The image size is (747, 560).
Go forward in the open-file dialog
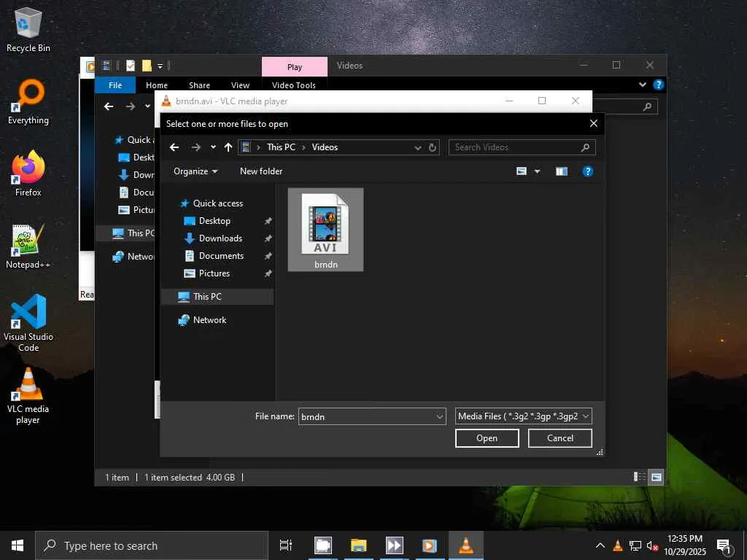pos(196,147)
